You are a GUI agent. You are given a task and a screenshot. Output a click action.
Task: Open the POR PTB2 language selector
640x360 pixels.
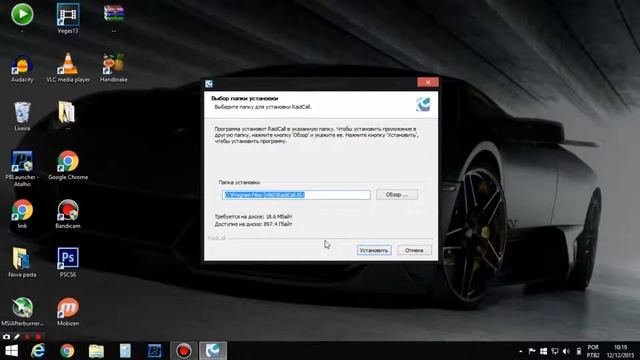pos(593,351)
